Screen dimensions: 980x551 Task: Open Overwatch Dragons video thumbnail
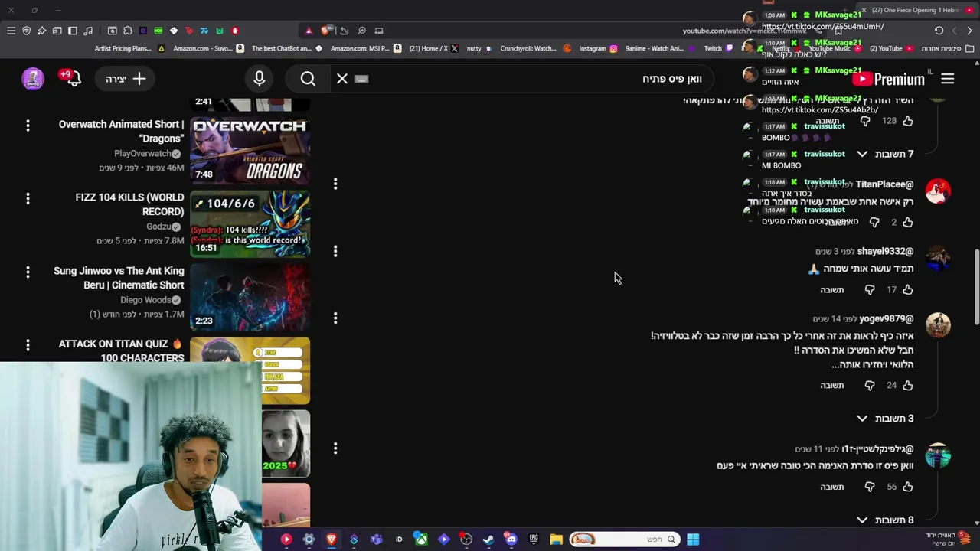250,149
